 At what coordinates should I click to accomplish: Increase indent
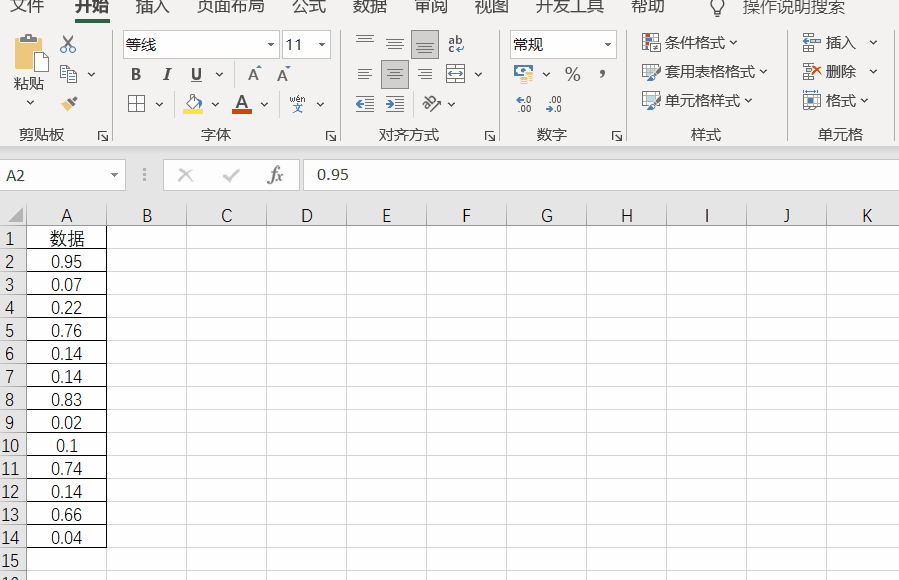[x=394, y=104]
